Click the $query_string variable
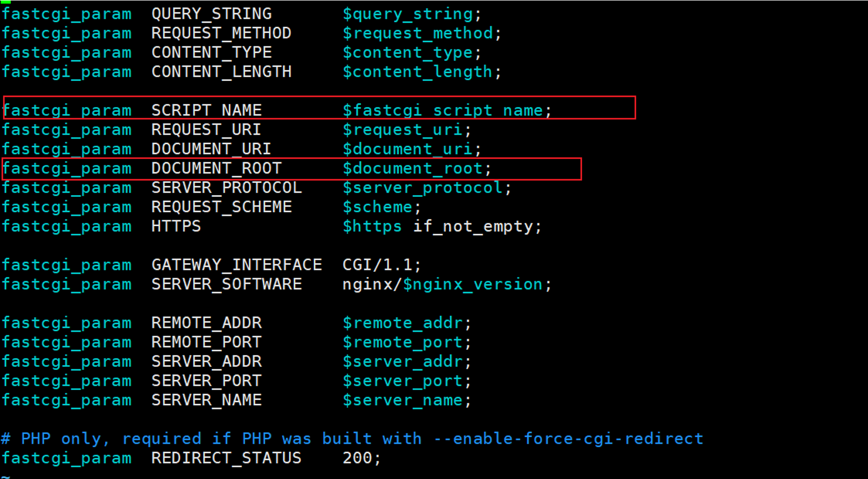The image size is (868, 479). (x=407, y=14)
